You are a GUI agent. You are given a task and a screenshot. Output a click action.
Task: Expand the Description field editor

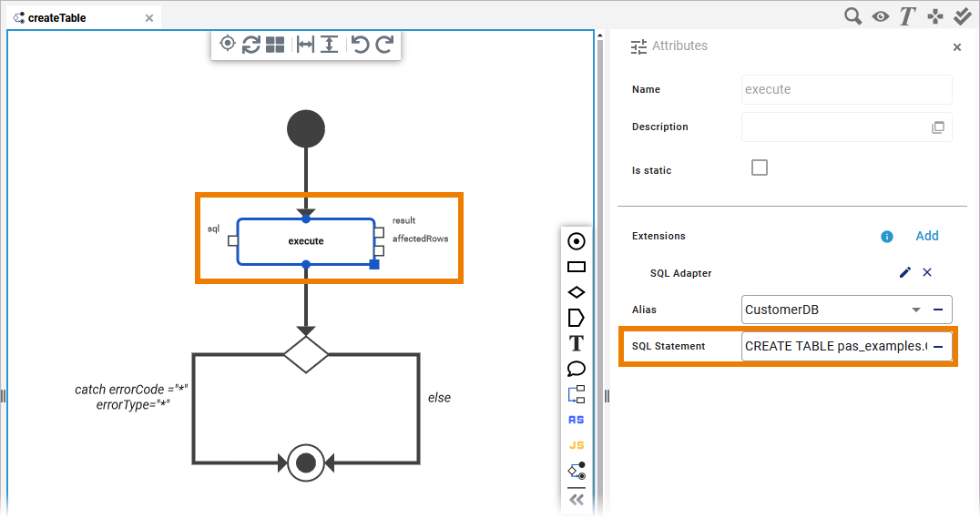[937, 127]
